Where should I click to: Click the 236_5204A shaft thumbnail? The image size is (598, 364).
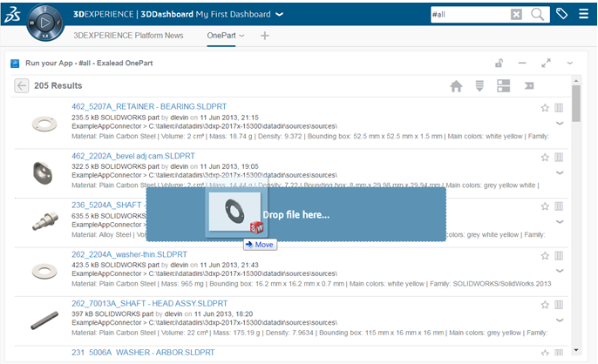[x=45, y=221]
